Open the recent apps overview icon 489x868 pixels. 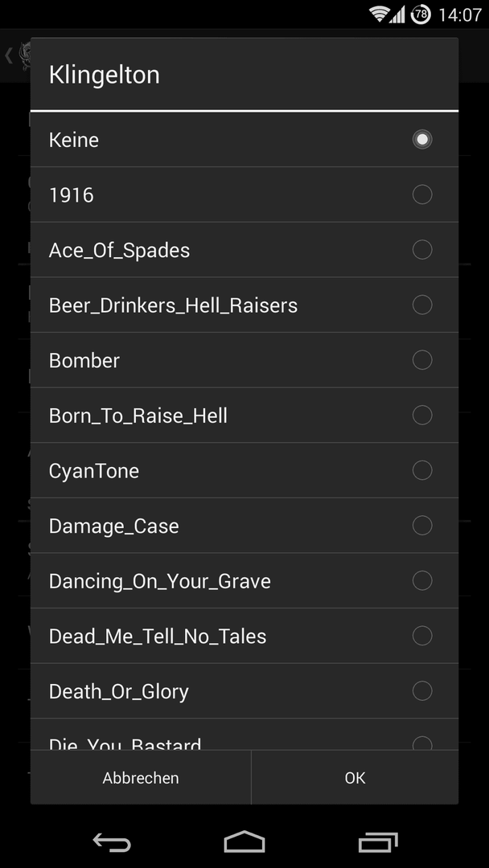click(378, 842)
